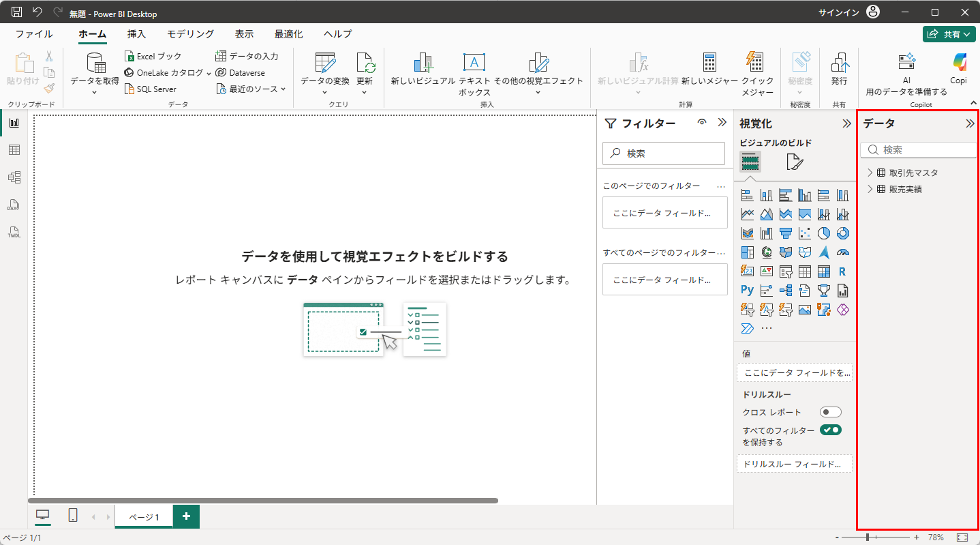Select the Treemap visual
This screenshot has height=545, width=980.
(748, 252)
